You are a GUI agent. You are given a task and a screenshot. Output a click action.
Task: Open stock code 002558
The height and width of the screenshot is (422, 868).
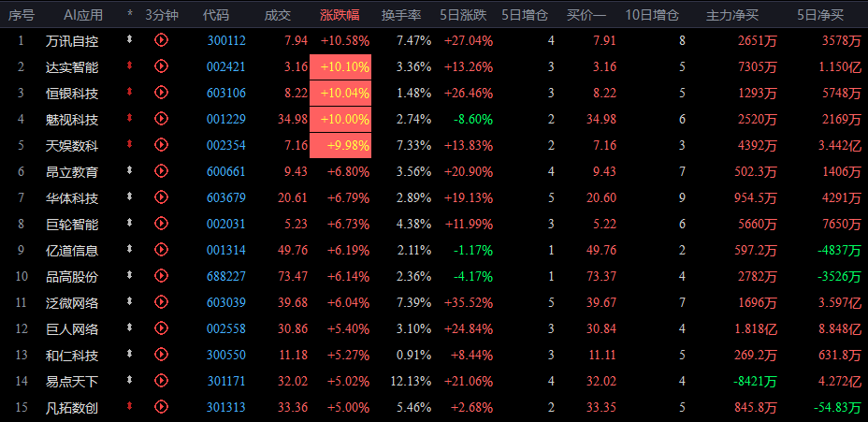coord(226,329)
